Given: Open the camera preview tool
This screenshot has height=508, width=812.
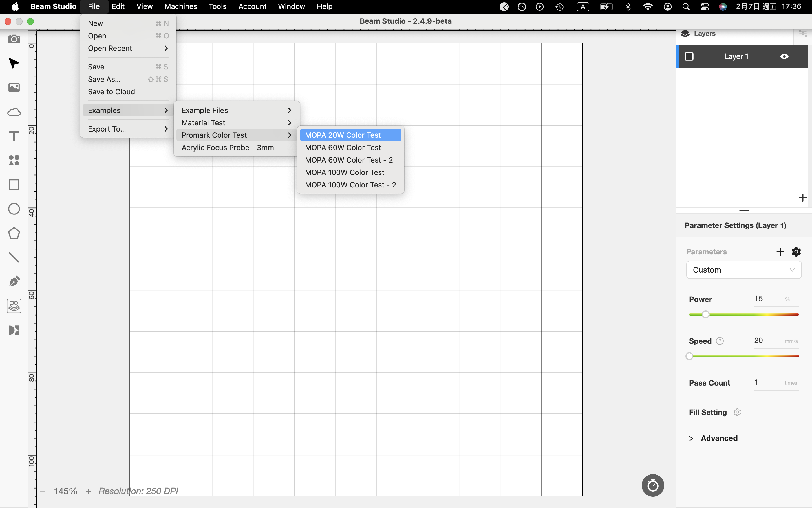Looking at the screenshot, I should 14,39.
